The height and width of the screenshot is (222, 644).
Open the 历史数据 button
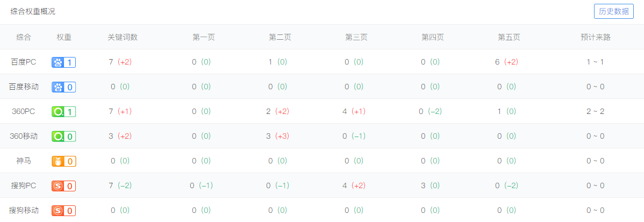coord(613,11)
